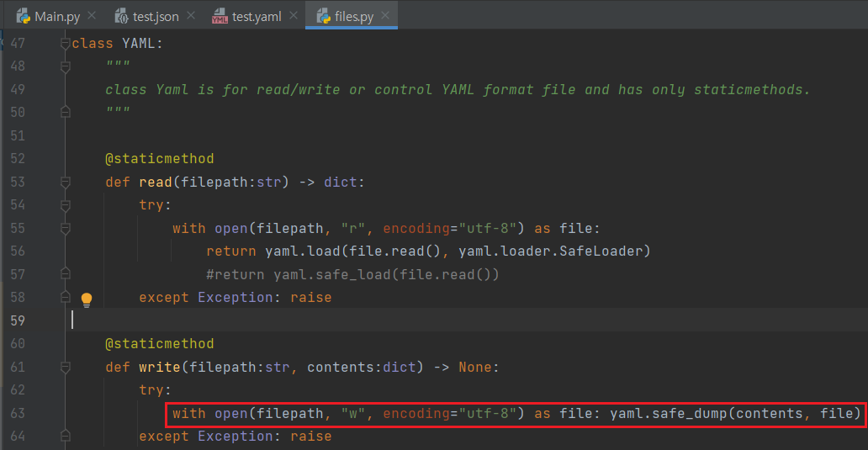Click 'yaml.loader.SafeLoader' on line 56

[x=550, y=251]
